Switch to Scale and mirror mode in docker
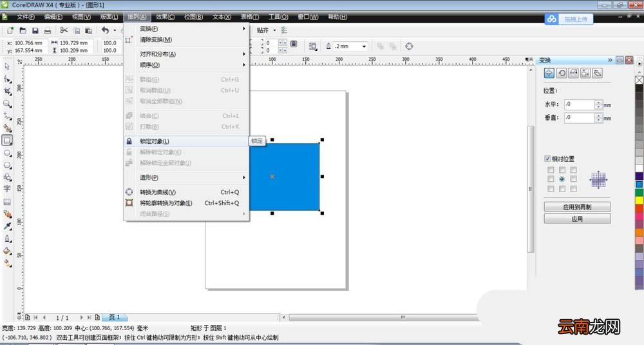644x345 pixels. tap(573, 74)
